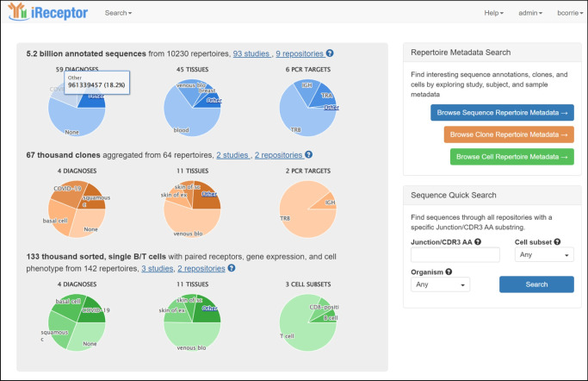Click Browse Clone Repertoire Metadata button
This screenshot has height=381, width=588.
509,134
